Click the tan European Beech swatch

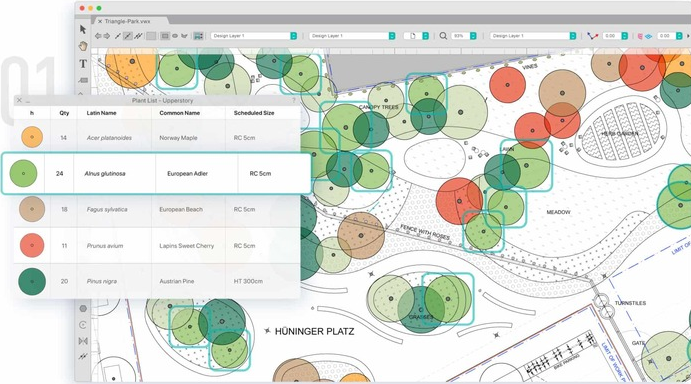(32, 209)
